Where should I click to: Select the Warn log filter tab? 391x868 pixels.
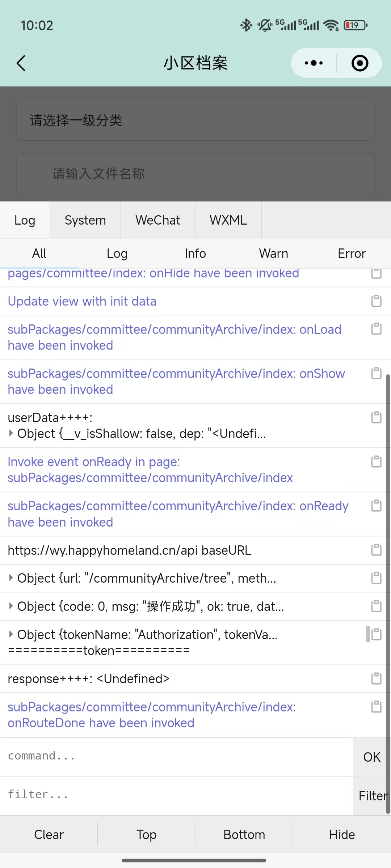(x=273, y=253)
